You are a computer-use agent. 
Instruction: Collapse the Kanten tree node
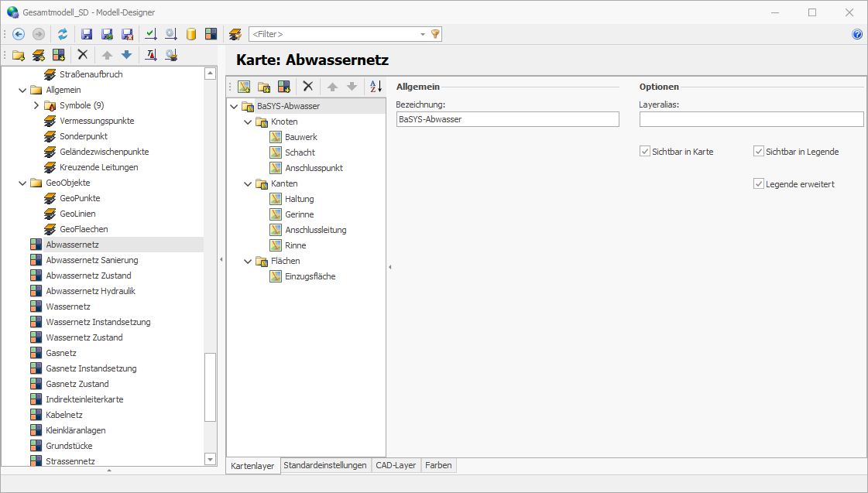(x=248, y=183)
